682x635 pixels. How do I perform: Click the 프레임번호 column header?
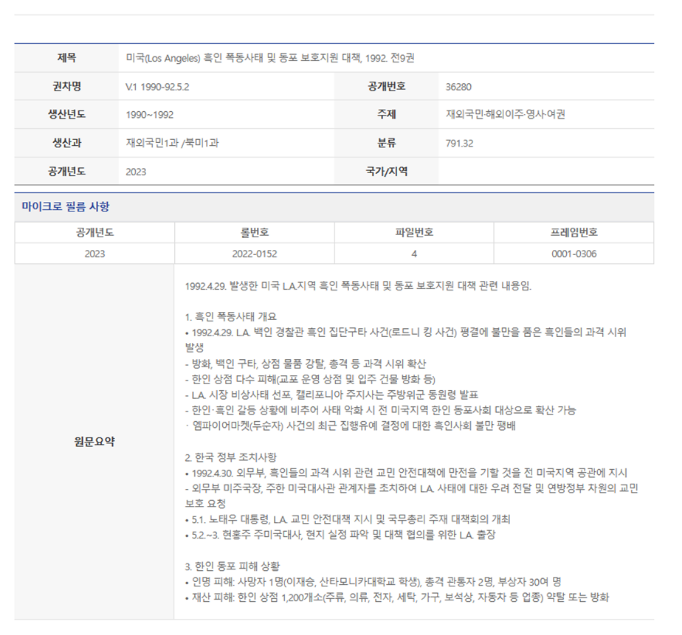click(574, 233)
